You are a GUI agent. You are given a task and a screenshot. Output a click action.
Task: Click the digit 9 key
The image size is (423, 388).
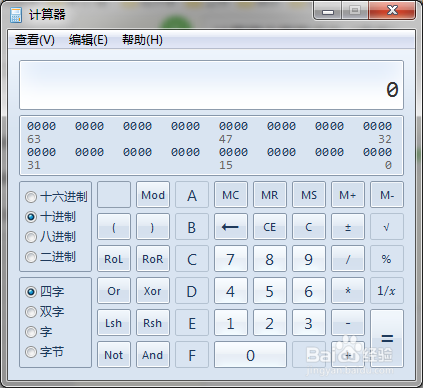(x=309, y=259)
